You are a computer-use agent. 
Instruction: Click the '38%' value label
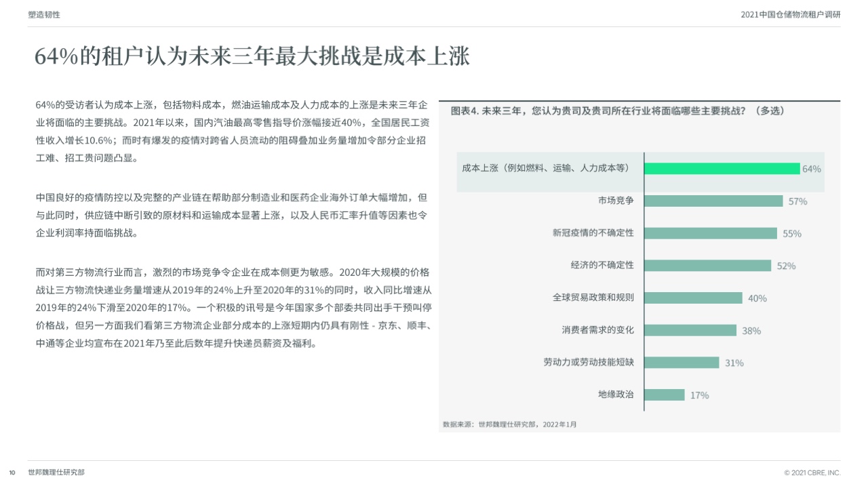tap(751, 331)
